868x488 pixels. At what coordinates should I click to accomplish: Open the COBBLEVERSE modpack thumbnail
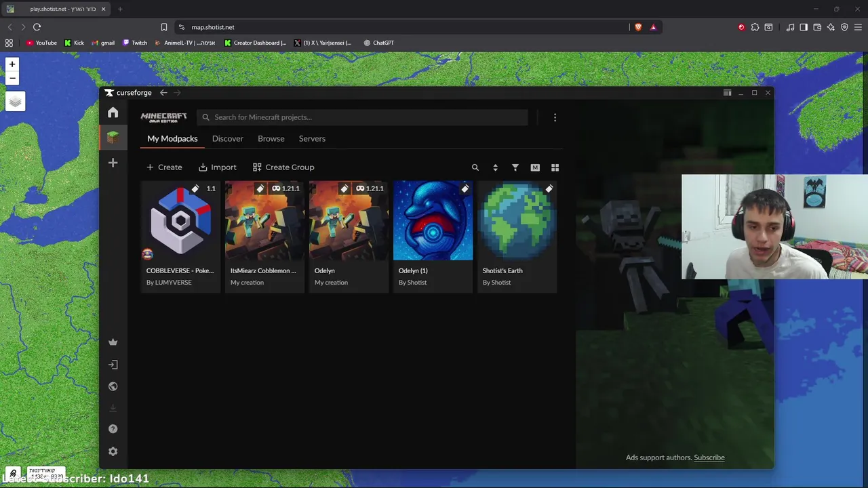[x=180, y=220]
